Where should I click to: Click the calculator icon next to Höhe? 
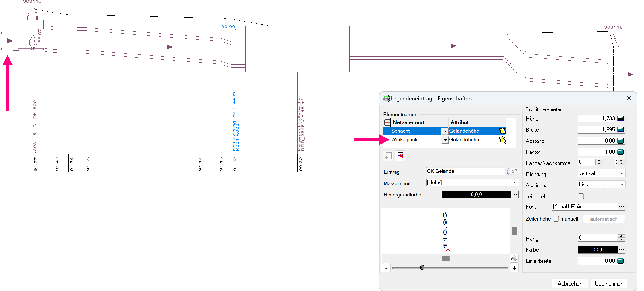coord(620,118)
